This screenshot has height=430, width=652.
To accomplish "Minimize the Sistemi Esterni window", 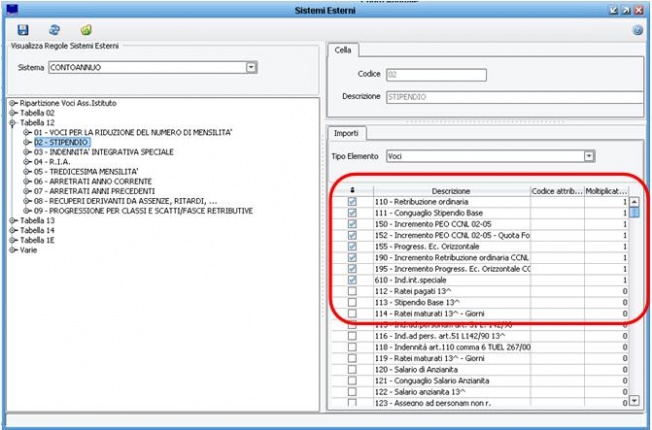I will (x=613, y=10).
